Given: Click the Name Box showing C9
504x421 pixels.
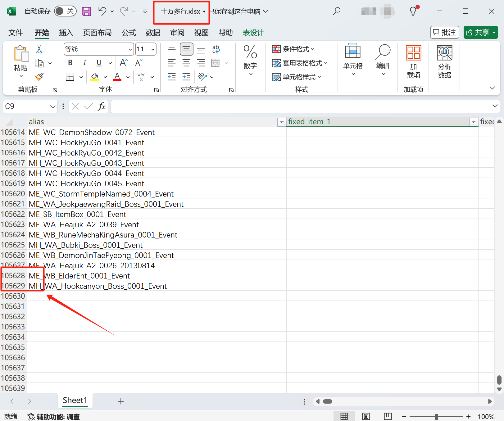Looking at the screenshot, I should [x=26, y=106].
